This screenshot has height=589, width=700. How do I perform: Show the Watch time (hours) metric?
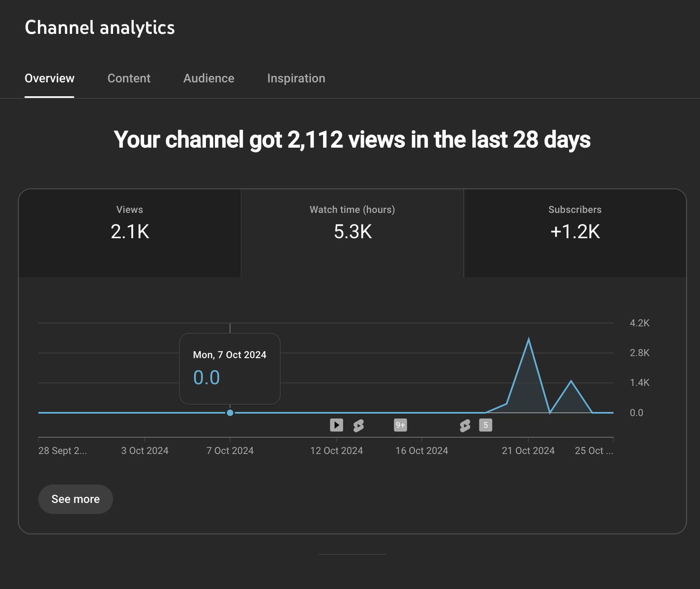pos(352,233)
